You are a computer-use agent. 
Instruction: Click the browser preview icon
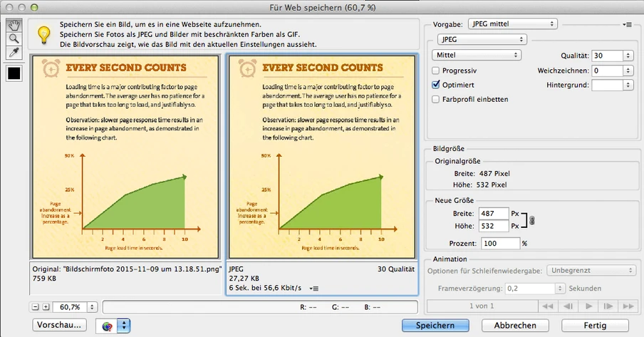click(108, 326)
